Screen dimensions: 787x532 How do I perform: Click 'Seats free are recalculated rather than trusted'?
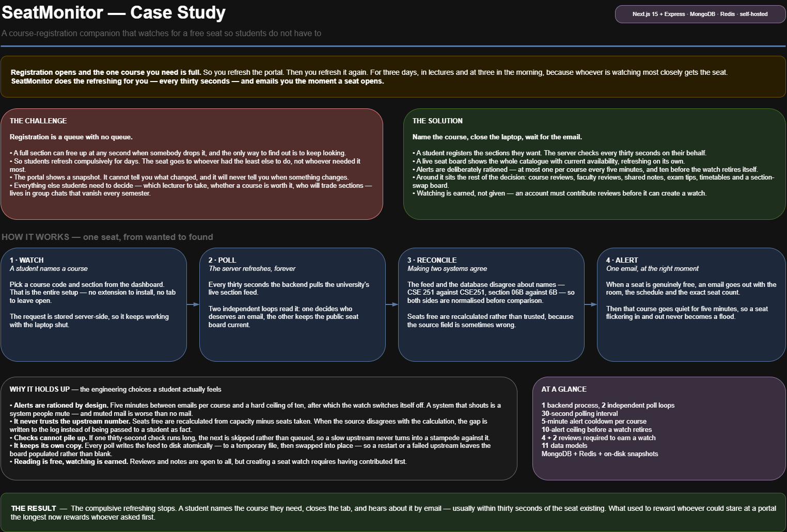coord(491,321)
